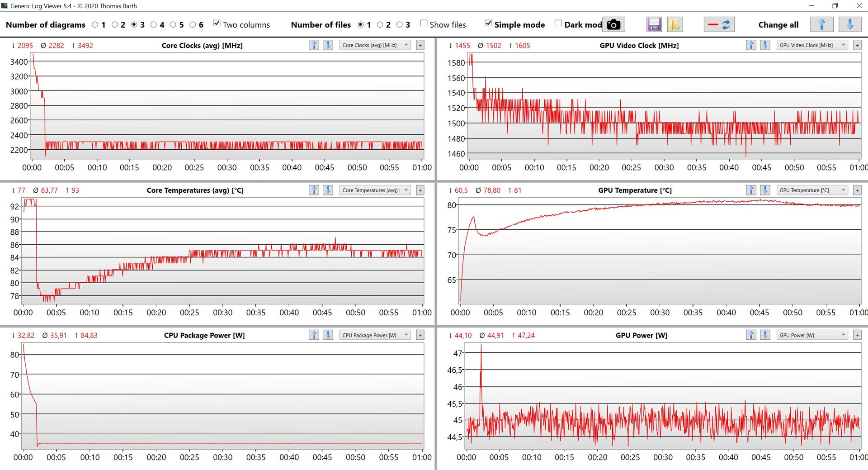Click plus button in Core Temperatures diagram

pyautogui.click(x=420, y=190)
